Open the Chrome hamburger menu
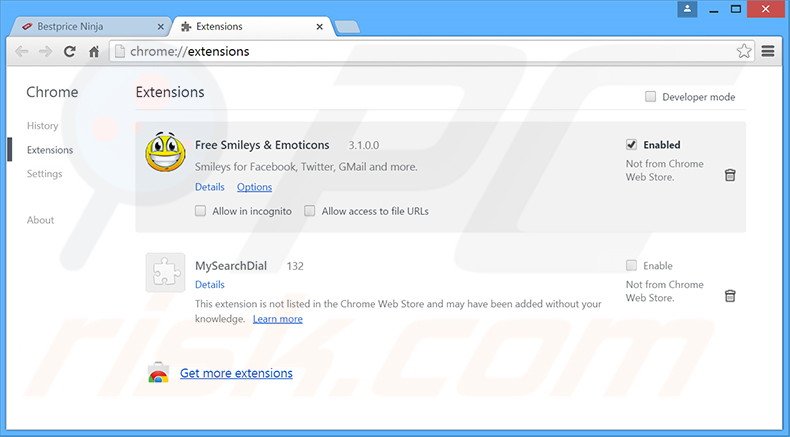 [768, 51]
